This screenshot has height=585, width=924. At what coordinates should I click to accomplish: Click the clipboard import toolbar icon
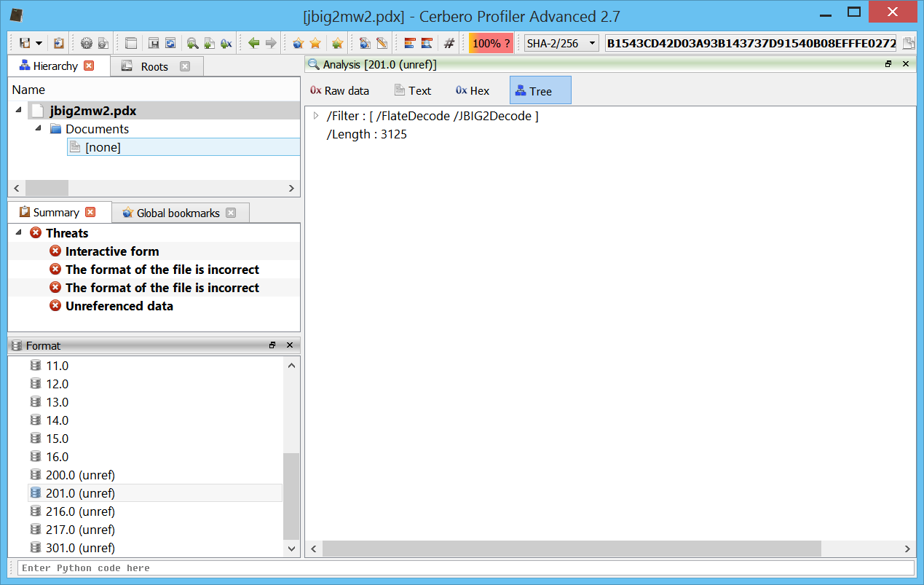59,43
